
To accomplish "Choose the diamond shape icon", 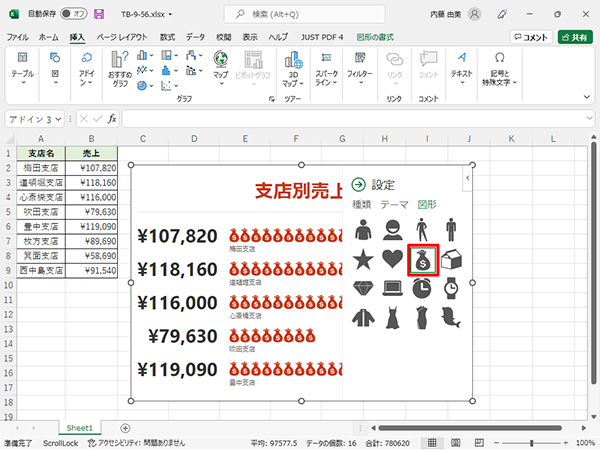I will click(x=363, y=289).
